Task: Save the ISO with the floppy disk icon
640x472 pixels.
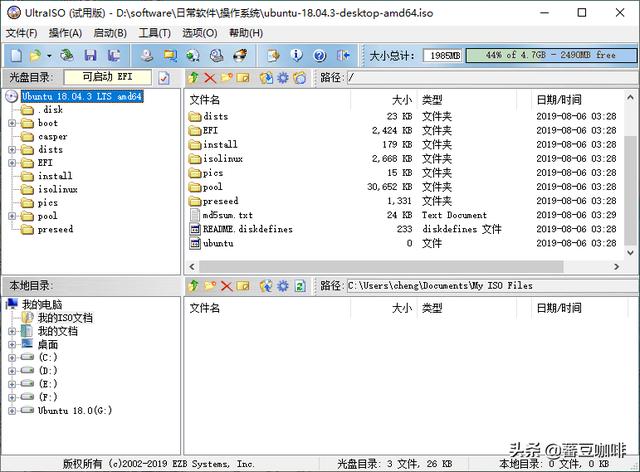Action: (90, 55)
